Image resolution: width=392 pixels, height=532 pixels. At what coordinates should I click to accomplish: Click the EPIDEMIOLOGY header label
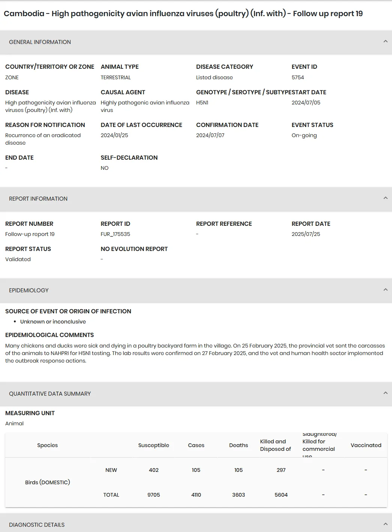point(29,290)
